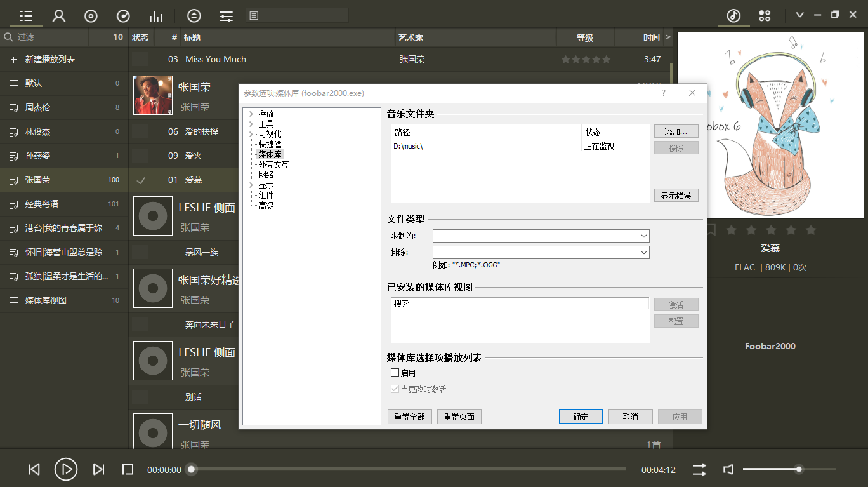Skip to next track

click(x=98, y=470)
